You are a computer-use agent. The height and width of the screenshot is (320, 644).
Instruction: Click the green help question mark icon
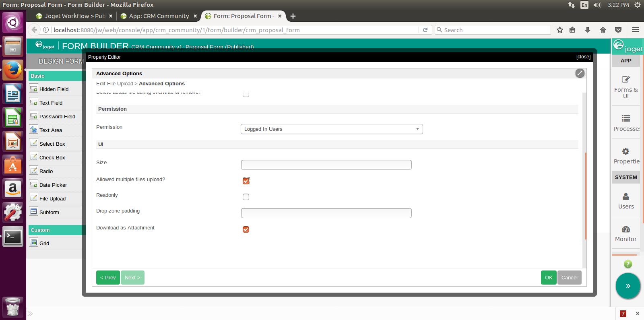coord(628,264)
